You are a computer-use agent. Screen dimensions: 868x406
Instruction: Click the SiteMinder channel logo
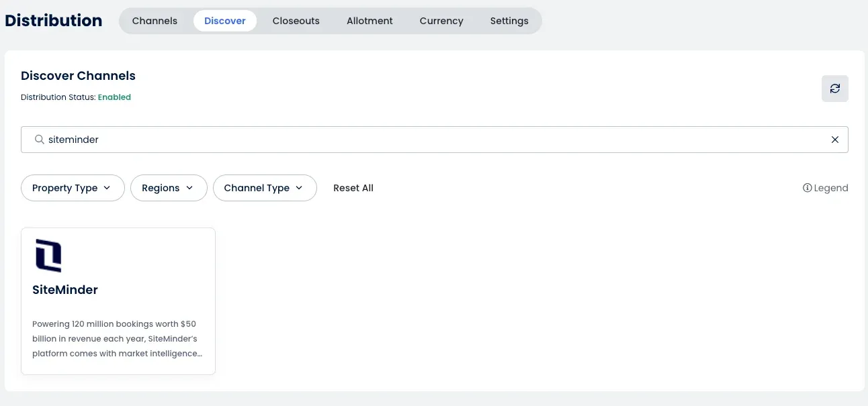point(48,256)
